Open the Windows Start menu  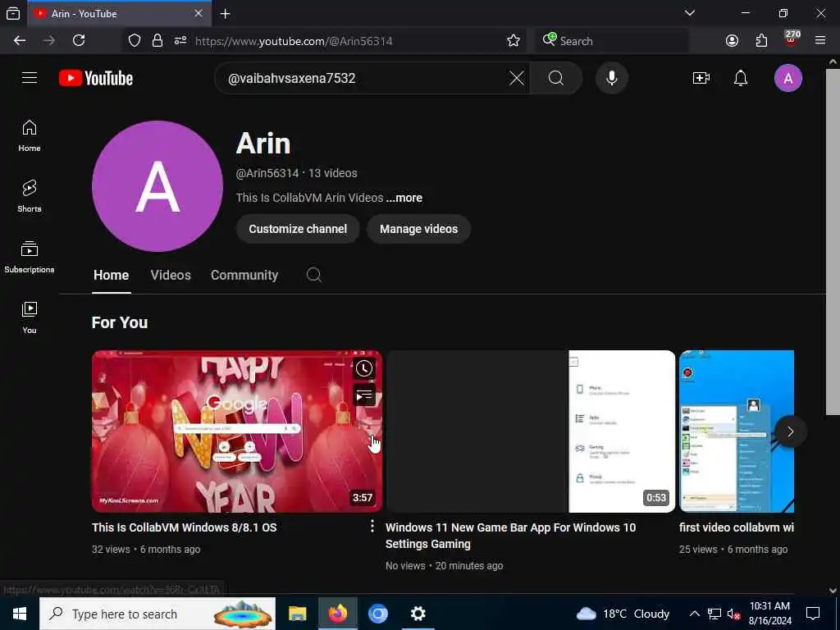[x=20, y=614]
